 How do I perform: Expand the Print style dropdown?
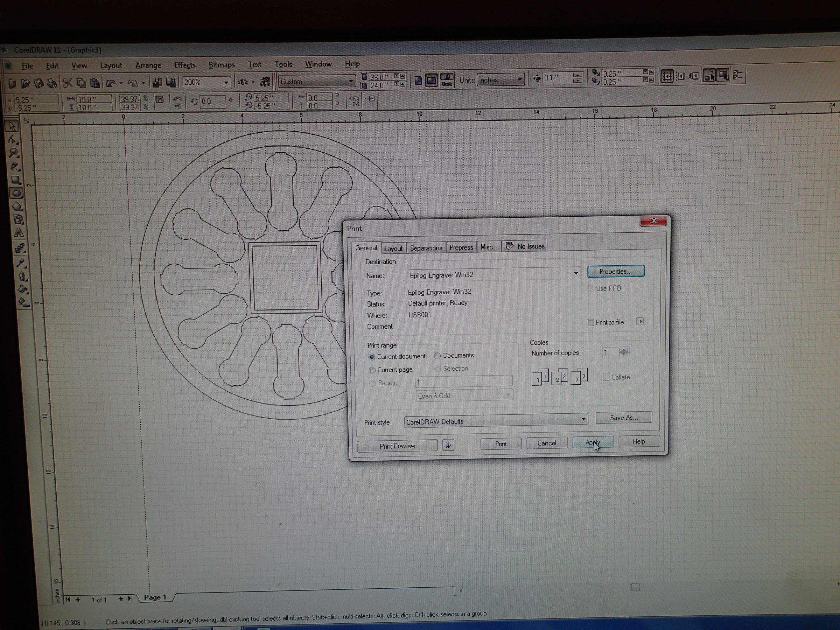(583, 419)
